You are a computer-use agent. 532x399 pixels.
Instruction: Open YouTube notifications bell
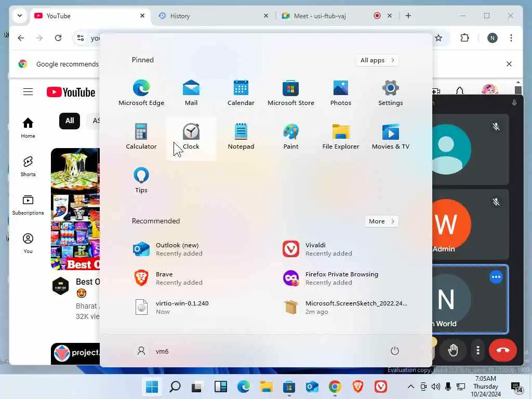(x=460, y=90)
